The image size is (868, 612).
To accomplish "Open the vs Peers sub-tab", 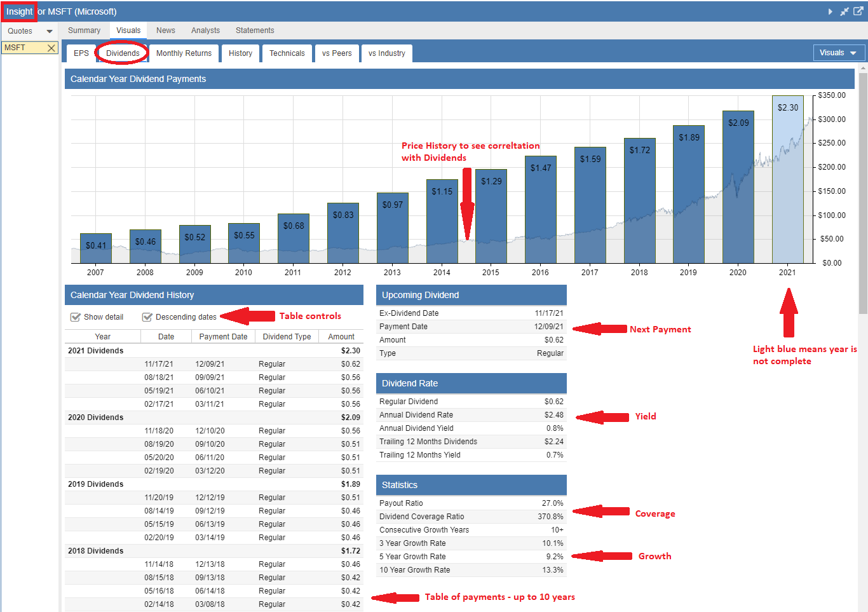I will pyautogui.click(x=337, y=53).
